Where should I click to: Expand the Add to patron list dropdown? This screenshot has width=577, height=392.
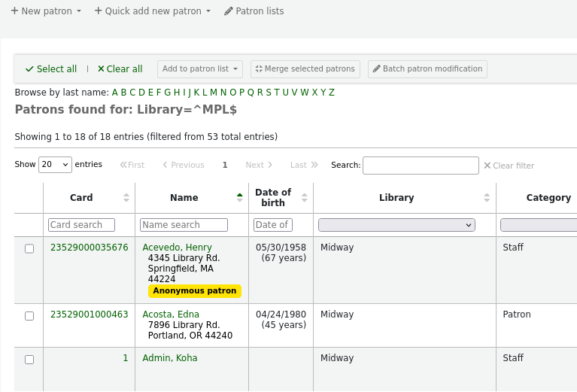[x=199, y=69]
